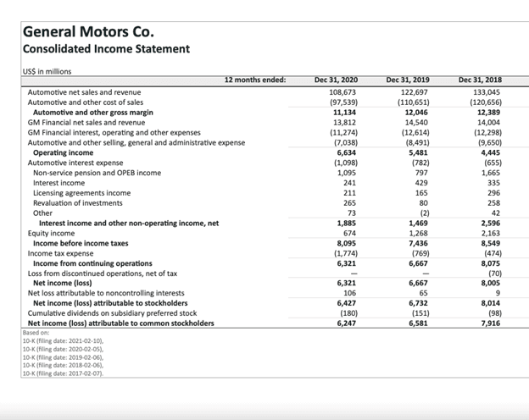Image resolution: width=529 pixels, height=420 pixels.
Task: Click the Income before income taxes label
Action: click(81, 243)
